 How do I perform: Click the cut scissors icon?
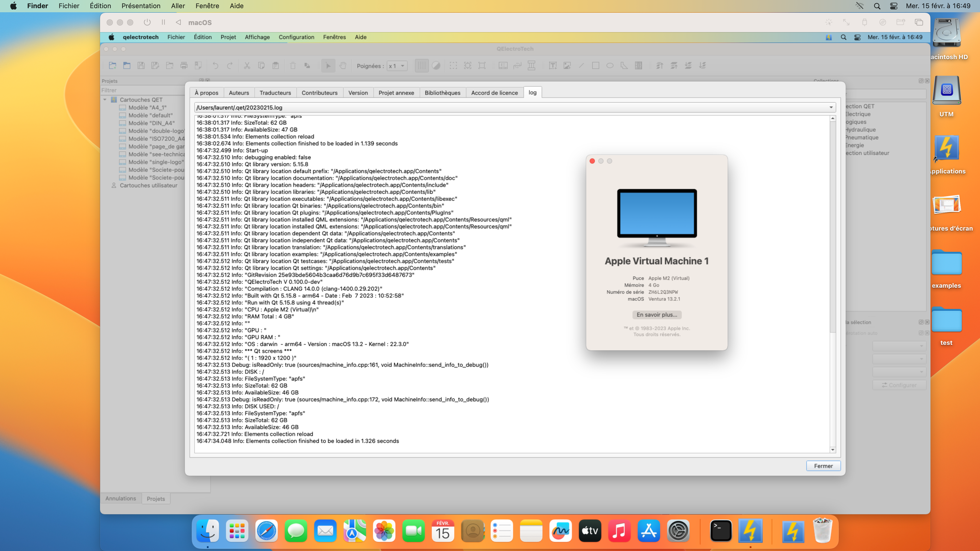coord(247,65)
